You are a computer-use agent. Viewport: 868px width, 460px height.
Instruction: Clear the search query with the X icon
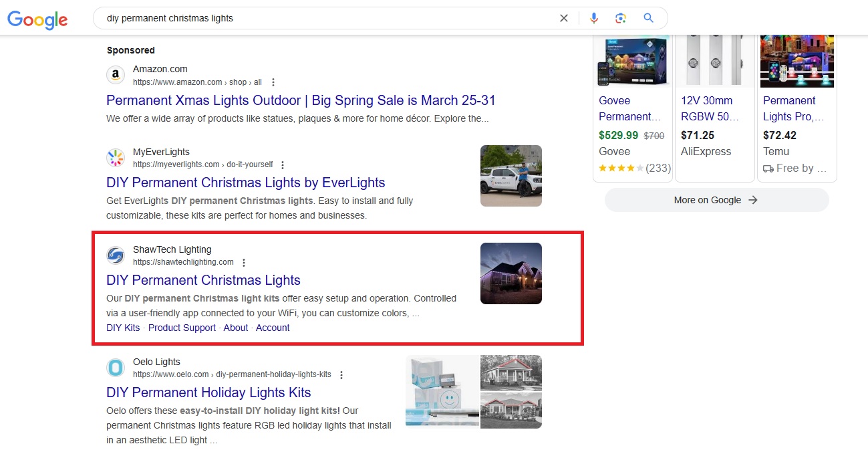click(x=563, y=18)
